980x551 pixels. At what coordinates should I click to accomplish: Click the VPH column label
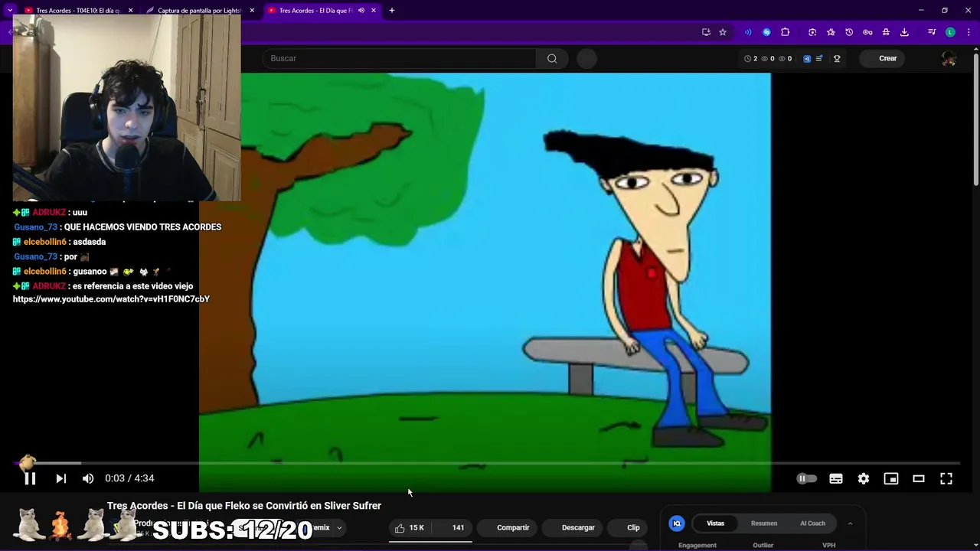[828, 546]
